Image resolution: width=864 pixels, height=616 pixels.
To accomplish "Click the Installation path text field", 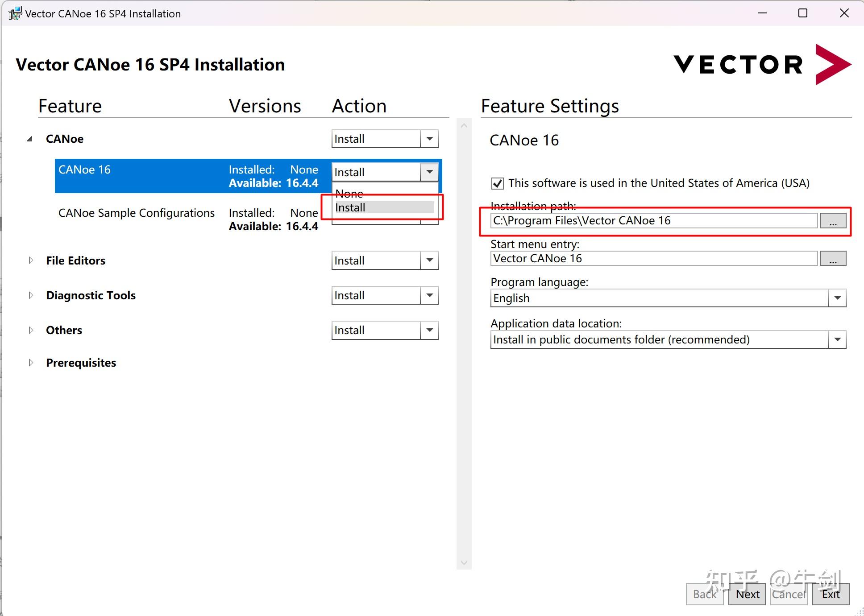I will [654, 221].
